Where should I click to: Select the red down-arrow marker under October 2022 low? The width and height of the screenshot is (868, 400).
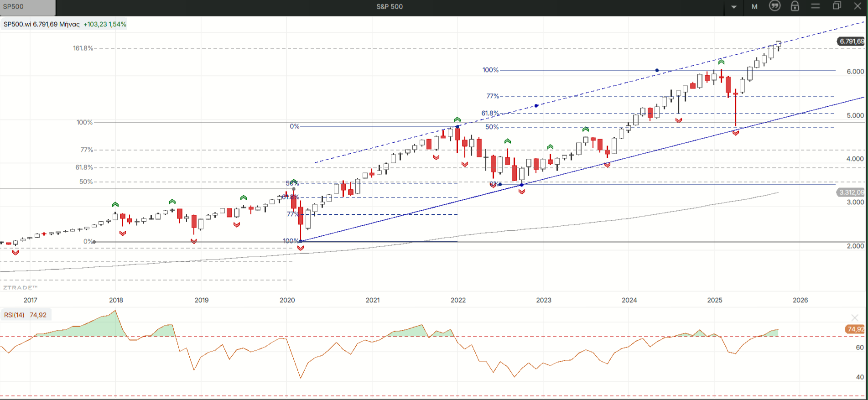click(x=522, y=192)
